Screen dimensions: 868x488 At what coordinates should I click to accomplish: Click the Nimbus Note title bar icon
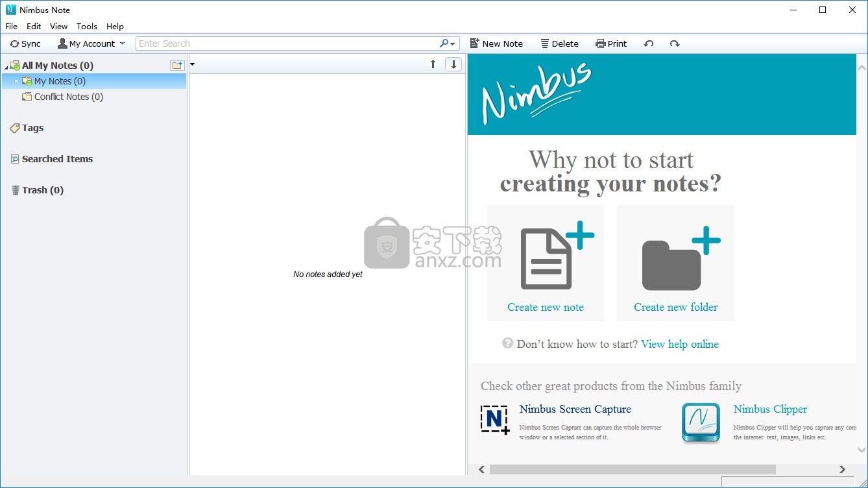pyautogui.click(x=10, y=10)
